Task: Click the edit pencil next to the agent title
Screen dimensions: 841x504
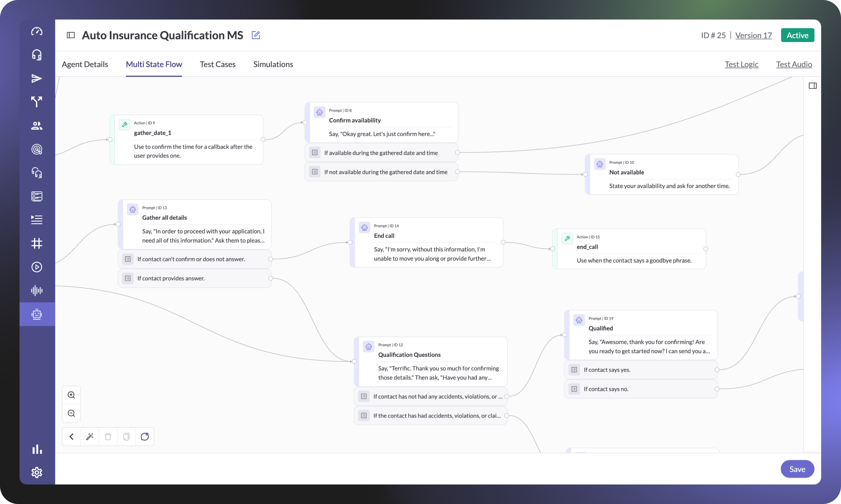Action: click(256, 35)
